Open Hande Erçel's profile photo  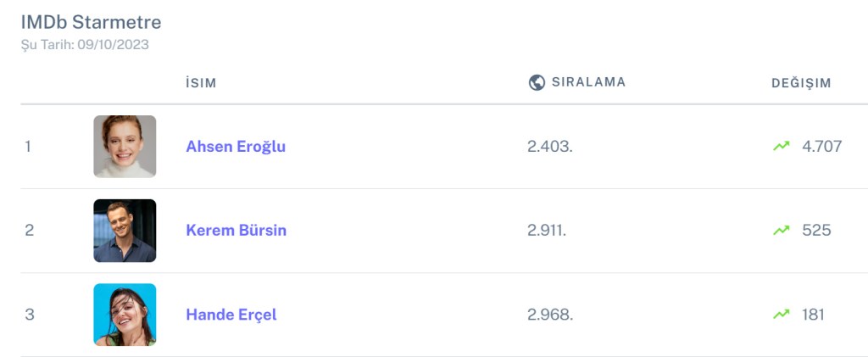coord(125,315)
